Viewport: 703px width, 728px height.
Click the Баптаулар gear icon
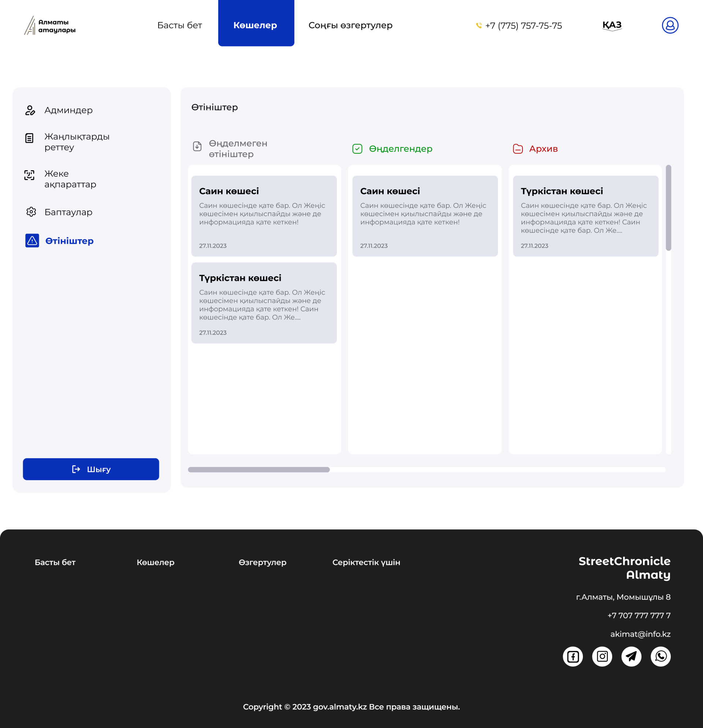(31, 212)
